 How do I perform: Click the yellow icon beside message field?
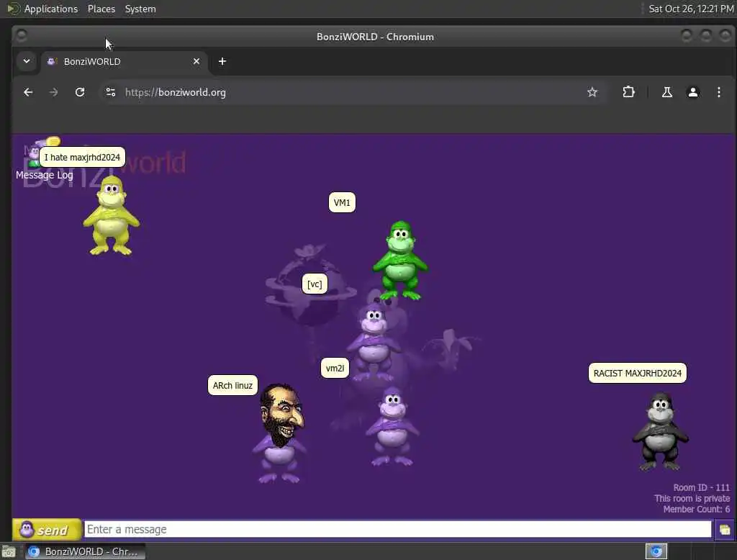[725, 530]
